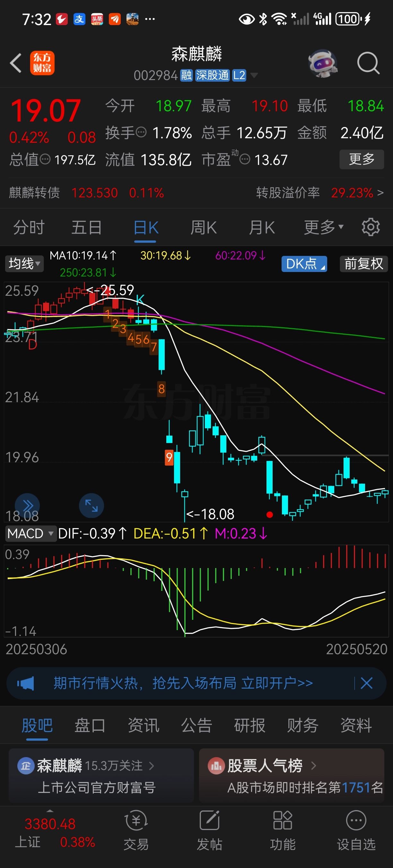393x868 pixels.
Task: Open the DK点 selector
Action: tap(304, 264)
